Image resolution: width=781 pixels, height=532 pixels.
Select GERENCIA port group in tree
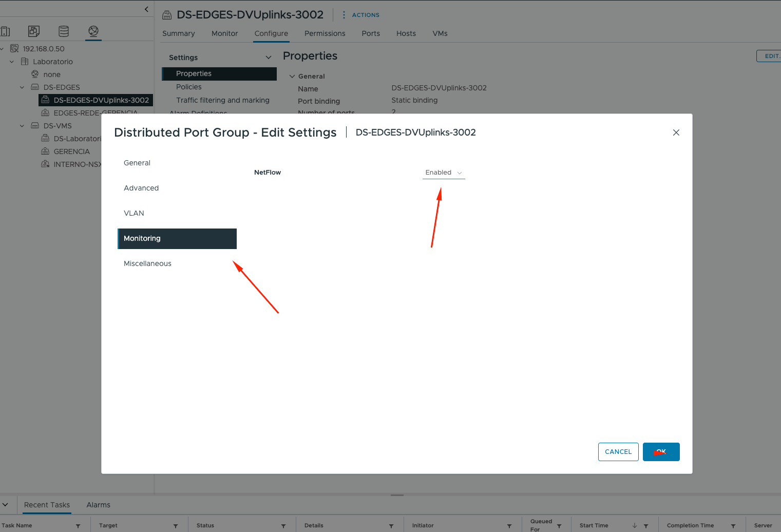[x=71, y=151]
